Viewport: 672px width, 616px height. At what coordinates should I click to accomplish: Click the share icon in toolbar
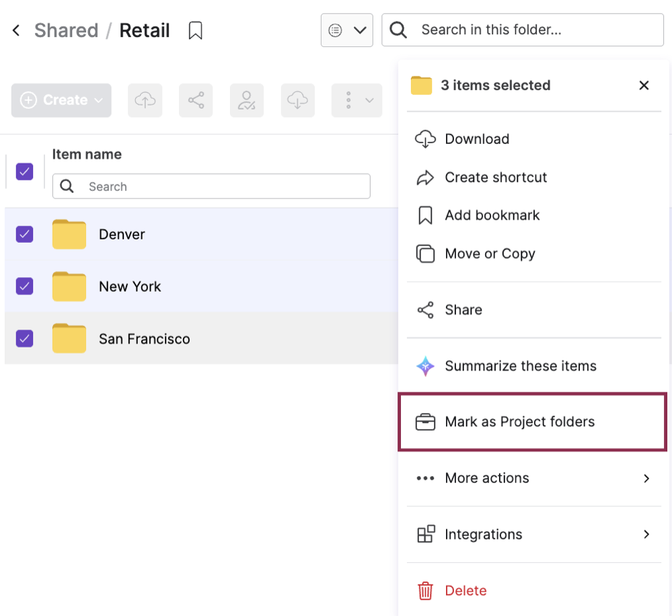pos(196,101)
